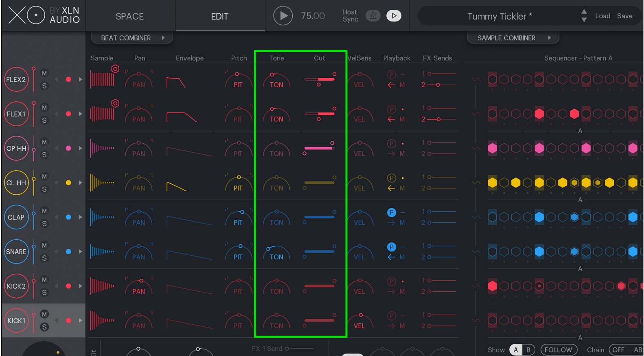Solo the KICK1 channel
The image size is (644, 356).
(x=44, y=327)
